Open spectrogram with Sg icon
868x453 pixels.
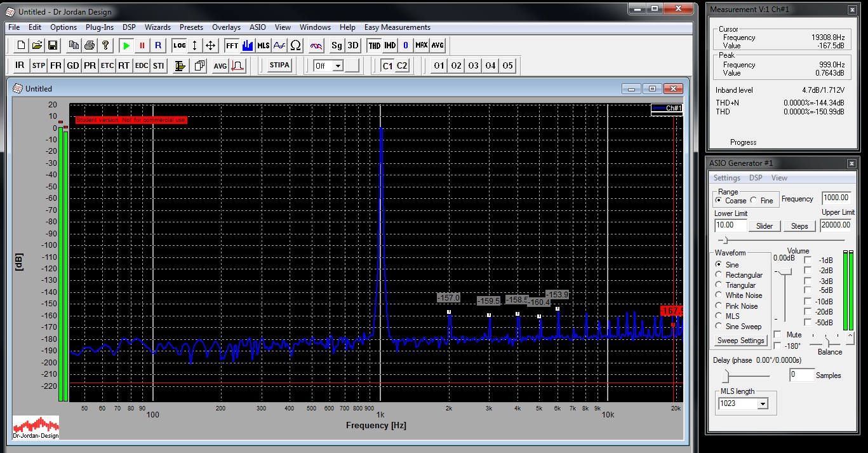337,45
